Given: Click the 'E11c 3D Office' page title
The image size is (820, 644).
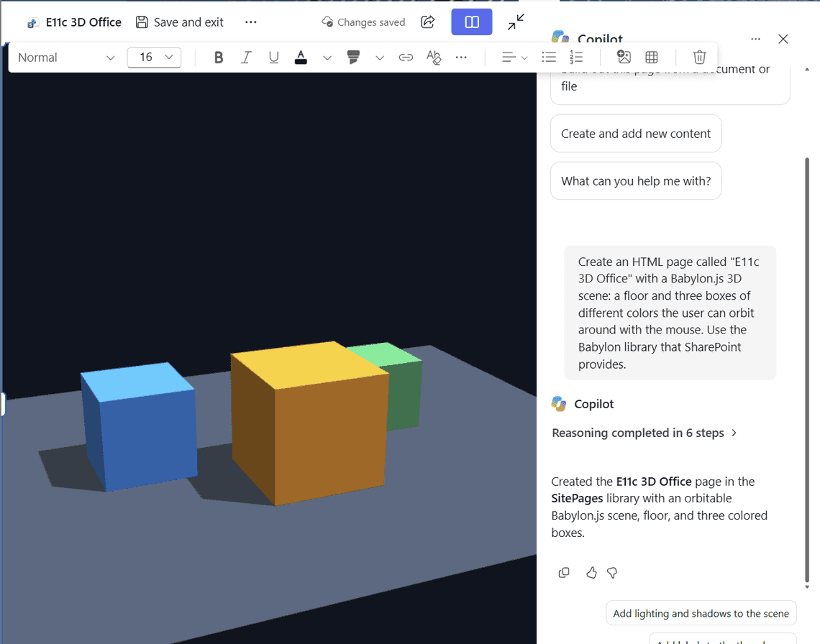Looking at the screenshot, I should 83,22.
